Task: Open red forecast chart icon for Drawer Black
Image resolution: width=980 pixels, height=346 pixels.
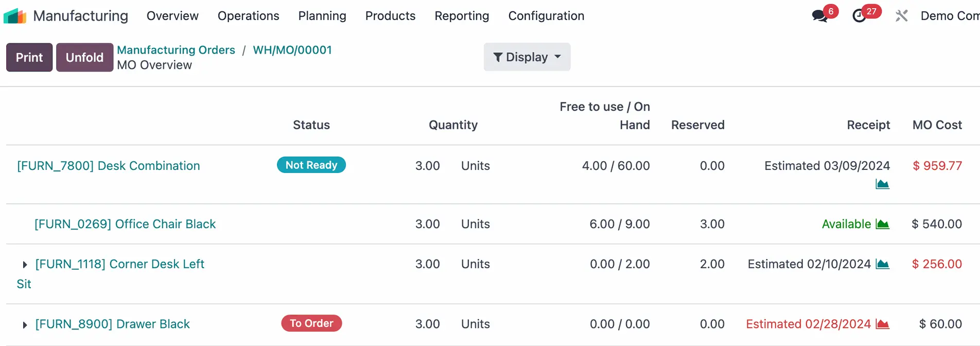Action: coord(882,324)
